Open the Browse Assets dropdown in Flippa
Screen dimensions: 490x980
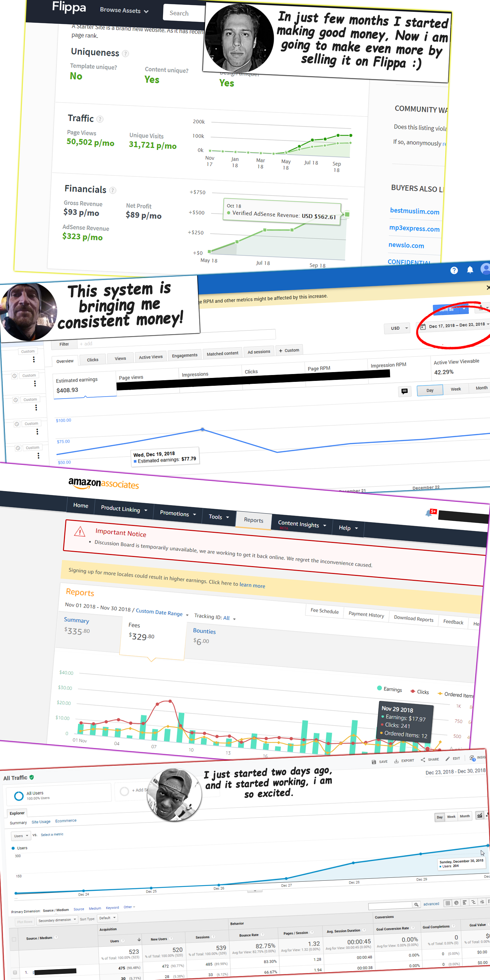(x=124, y=10)
